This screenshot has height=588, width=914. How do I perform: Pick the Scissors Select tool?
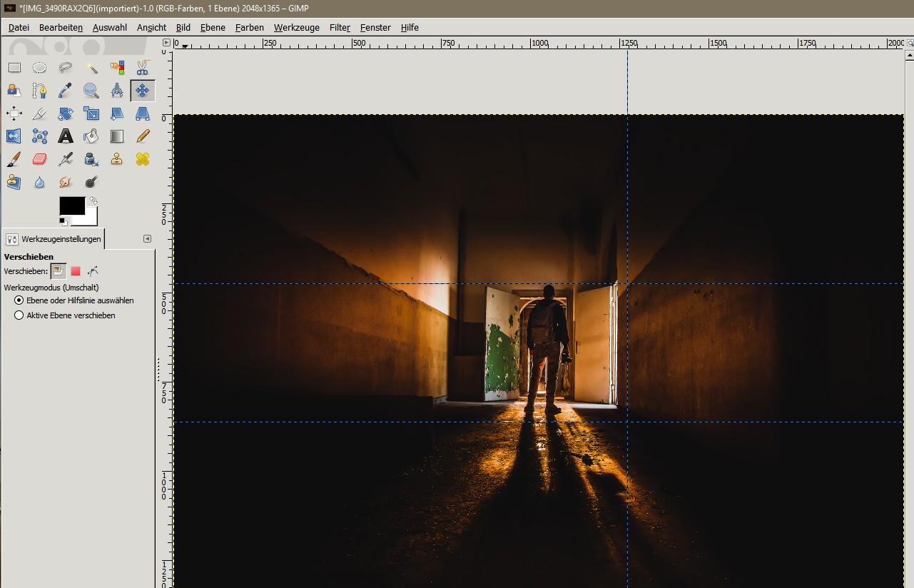tap(143, 68)
